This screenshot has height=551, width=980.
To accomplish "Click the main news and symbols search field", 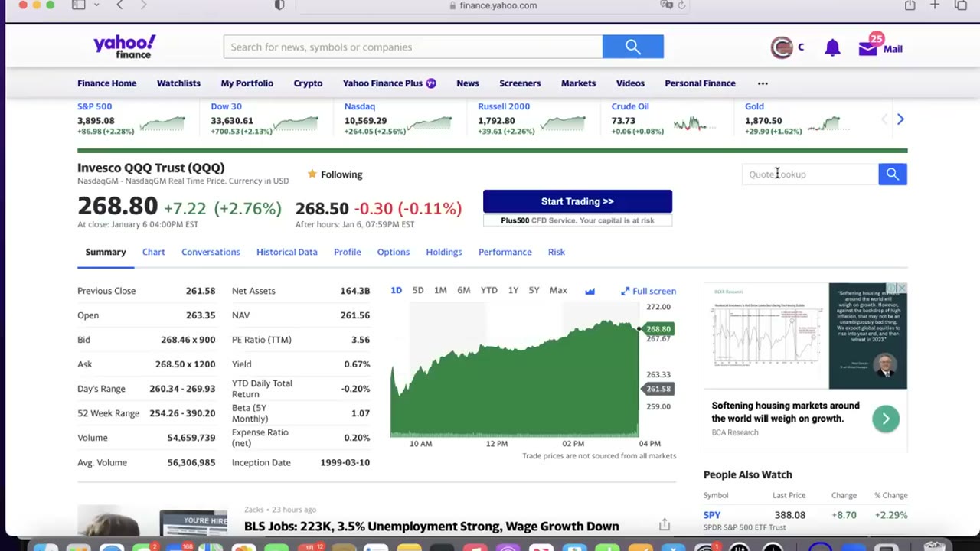I will (x=413, y=47).
